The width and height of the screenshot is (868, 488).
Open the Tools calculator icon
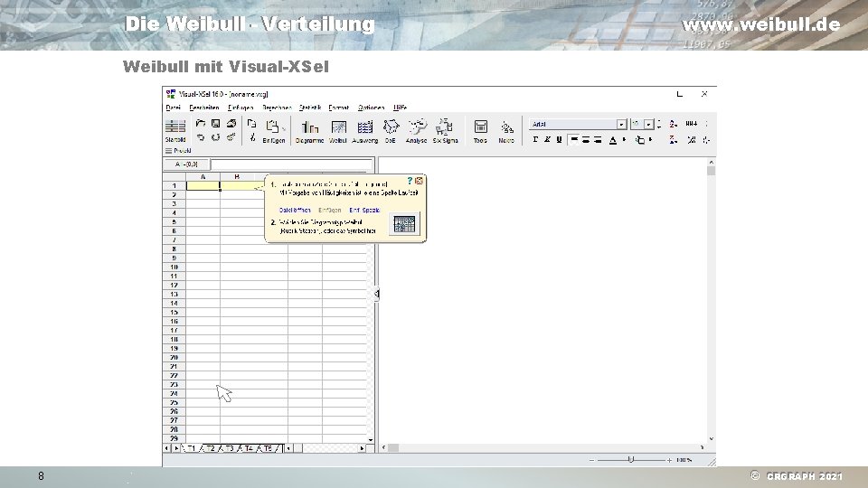480,131
